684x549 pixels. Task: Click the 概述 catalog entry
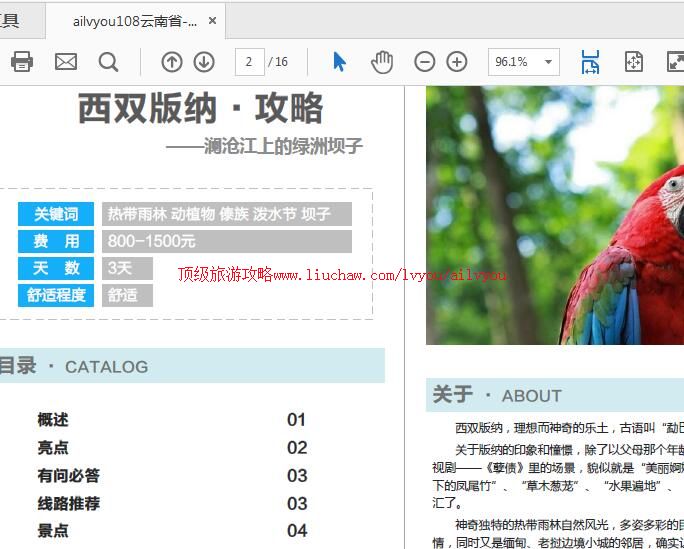pyautogui.click(x=53, y=420)
